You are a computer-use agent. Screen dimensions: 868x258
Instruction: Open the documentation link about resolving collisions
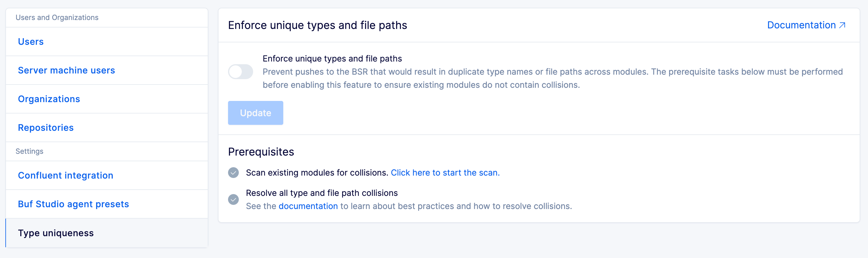(308, 206)
